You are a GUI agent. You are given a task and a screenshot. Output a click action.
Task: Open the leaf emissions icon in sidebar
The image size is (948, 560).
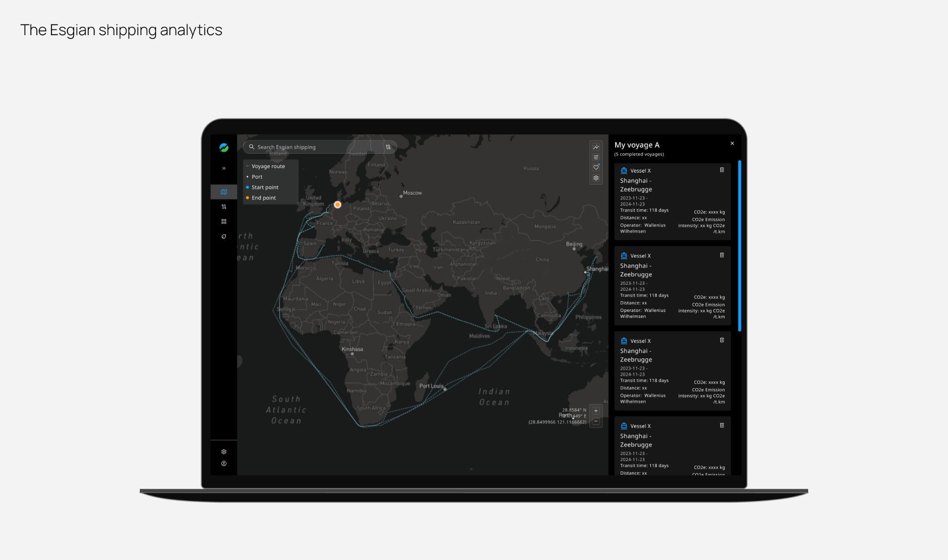tap(224, 236)
